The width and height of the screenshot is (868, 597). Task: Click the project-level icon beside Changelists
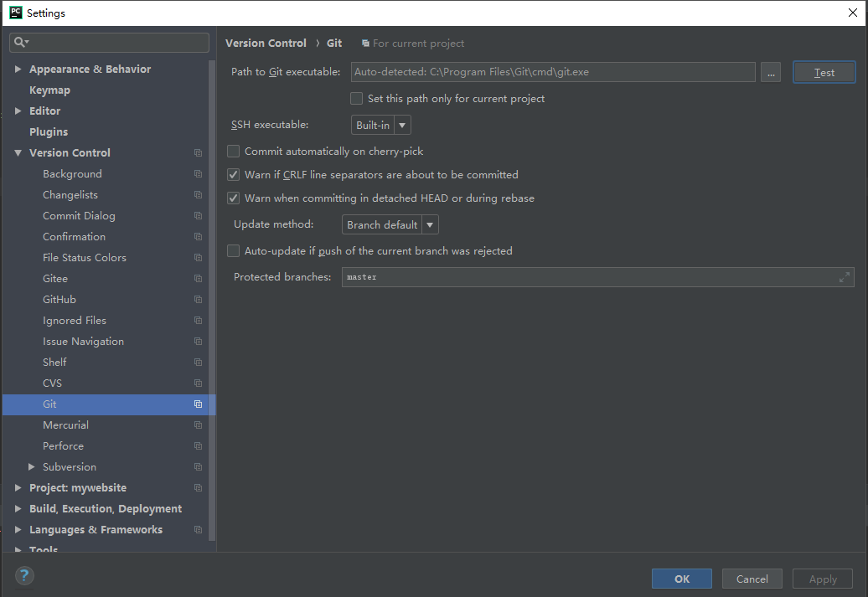coord(198,195)
